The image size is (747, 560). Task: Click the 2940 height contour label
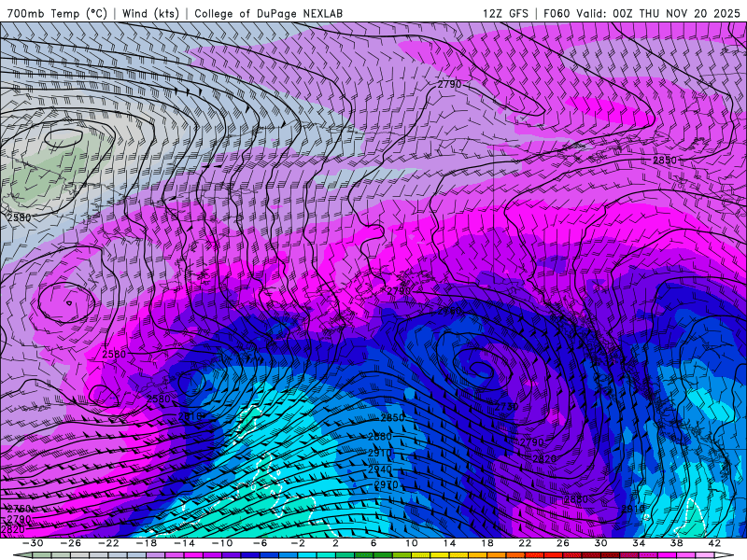coord(380,469)
